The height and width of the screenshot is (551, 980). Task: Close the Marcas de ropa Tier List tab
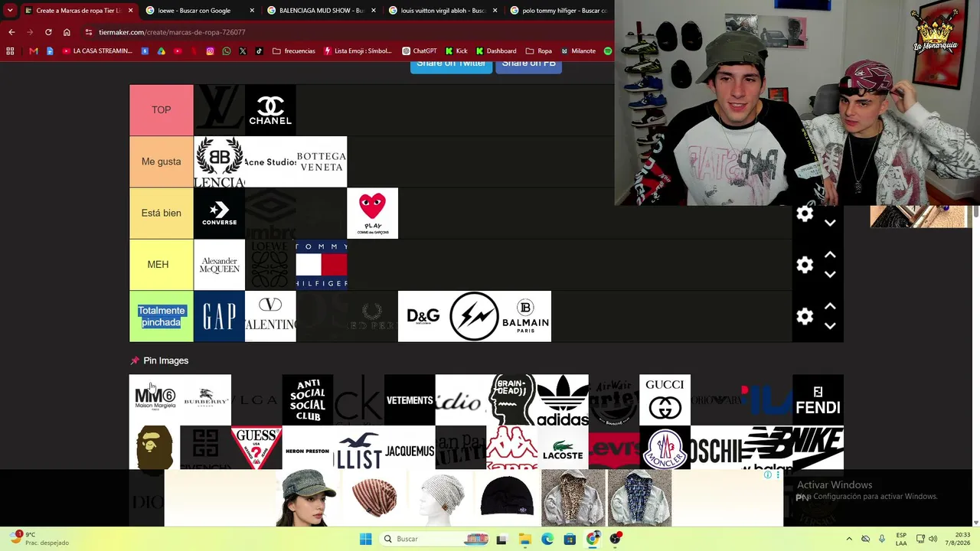[130, 11]
